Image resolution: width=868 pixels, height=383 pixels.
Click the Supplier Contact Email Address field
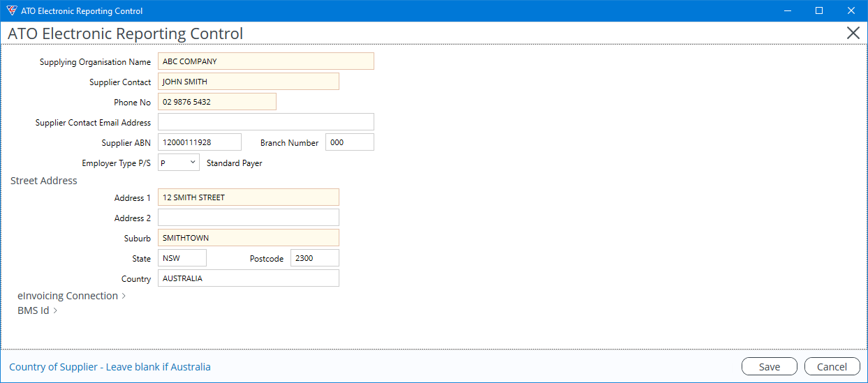pyautogui.click(x=266, y=122)
